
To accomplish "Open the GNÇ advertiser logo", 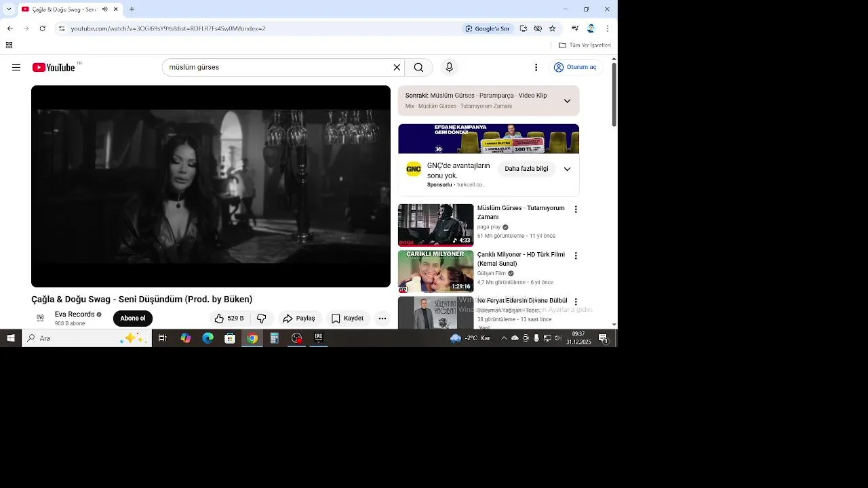I will pos(414,169).
